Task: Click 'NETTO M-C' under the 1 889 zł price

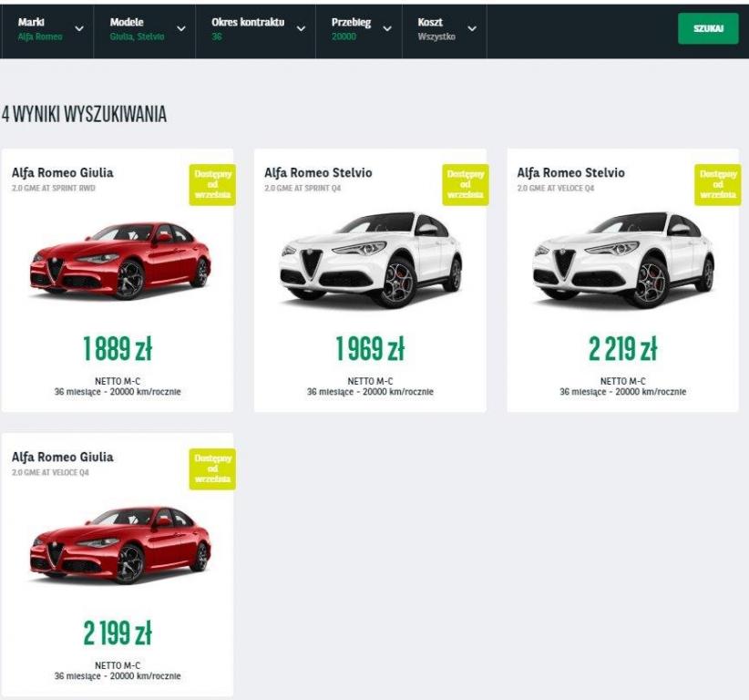Action: tap(118, 381)
